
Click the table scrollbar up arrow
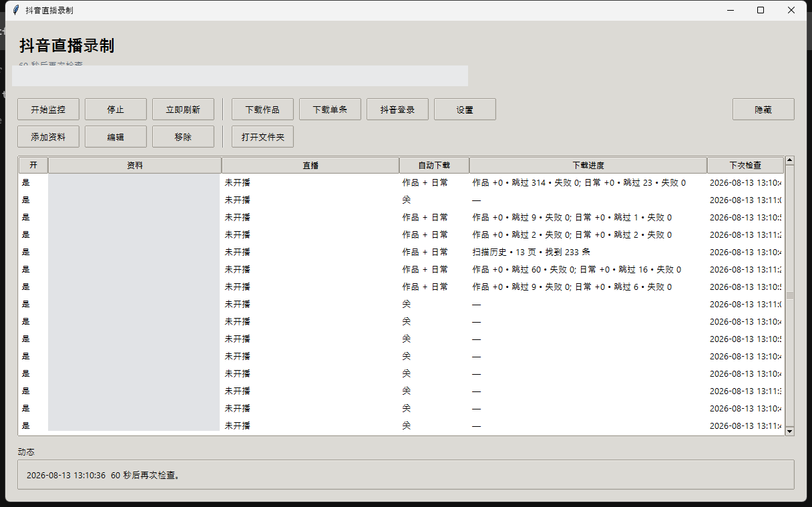point(790,160)
